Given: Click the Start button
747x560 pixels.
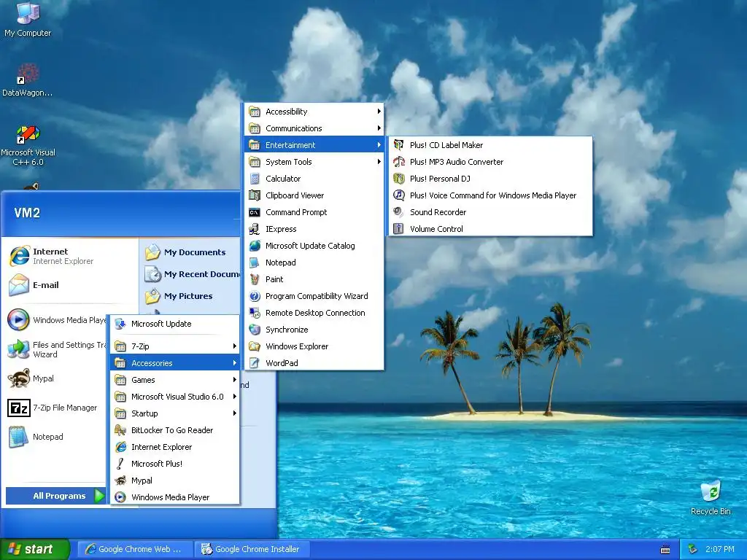Looking at the screenshot, I should pos(34,550).
